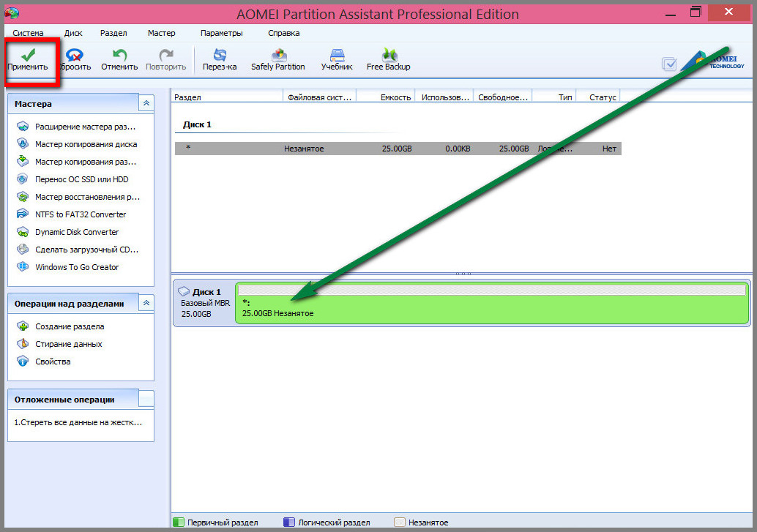Screen dimensions: 757x532
Task: Click the Применить (Apply) toolbar button
Action: pyautogui.click(x=28, y=60)
